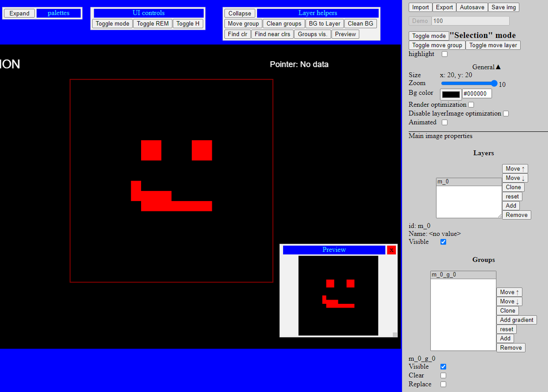Move layer up with Move ↑
This screenshot has height=392, width=548.
[x=516, y=169]
